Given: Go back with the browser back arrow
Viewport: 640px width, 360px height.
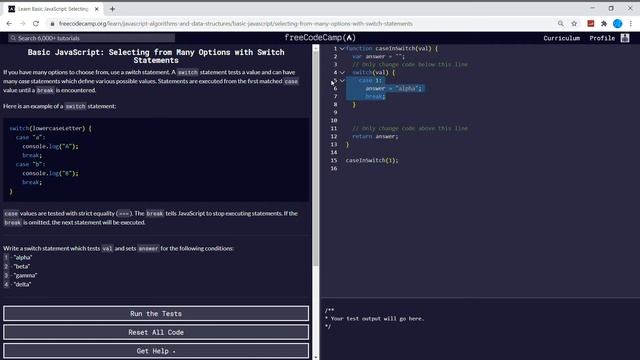Looking at the screenshot, I should (9, 24).
